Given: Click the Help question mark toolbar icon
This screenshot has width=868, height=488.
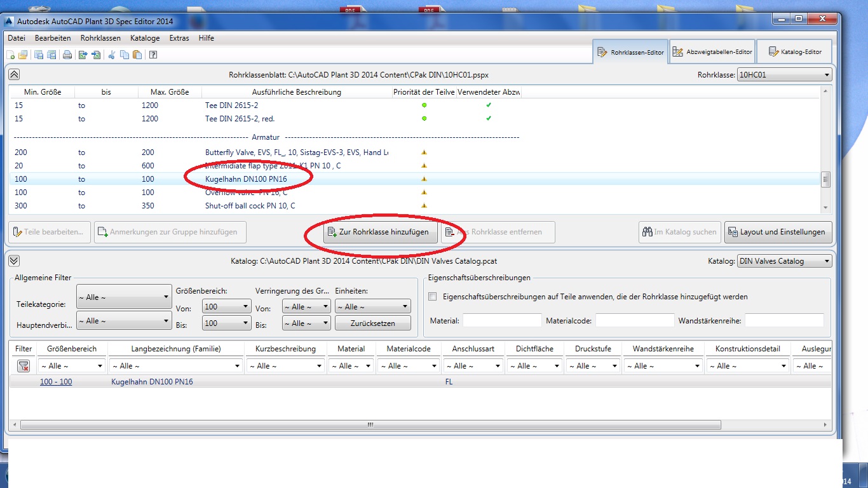Looking at the screenshot, I should pyautogui.click(x=153, y=55).
